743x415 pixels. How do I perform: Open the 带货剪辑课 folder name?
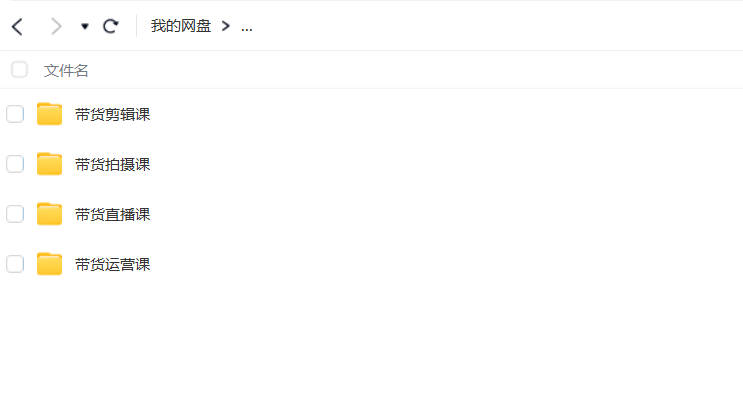[x=112, y=114]
